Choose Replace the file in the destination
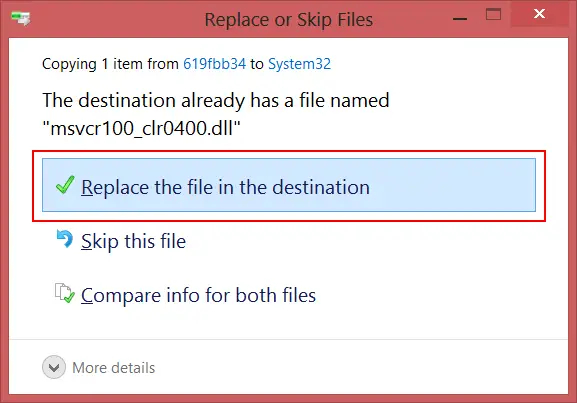Viewport: 577px width, 403px height. point(289,185)
